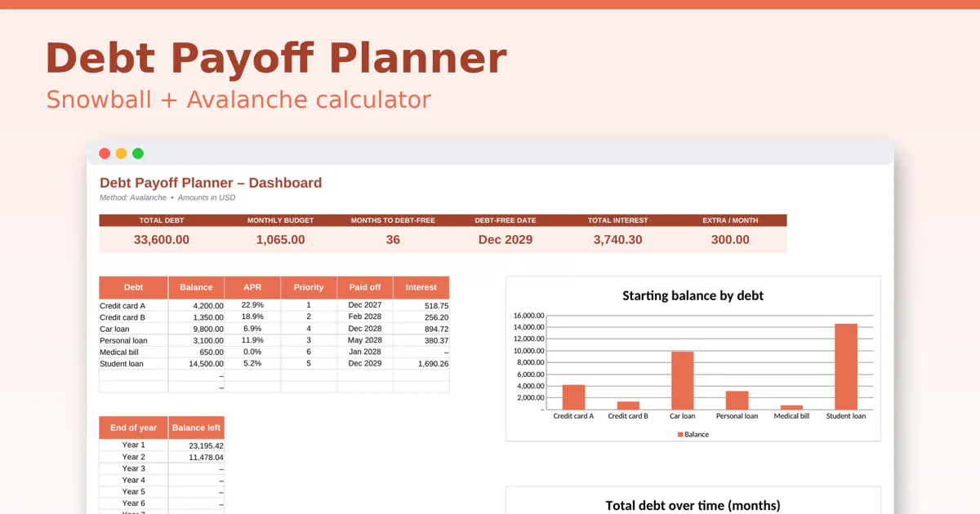Click the Priority column header
The height and width of the screenshot is (514, 980).
[x=309, y=288]
